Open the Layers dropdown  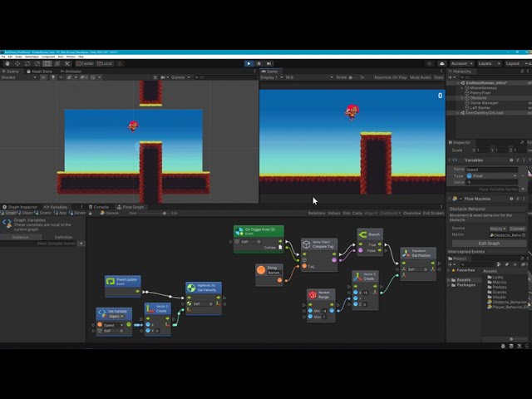[489, 63]
